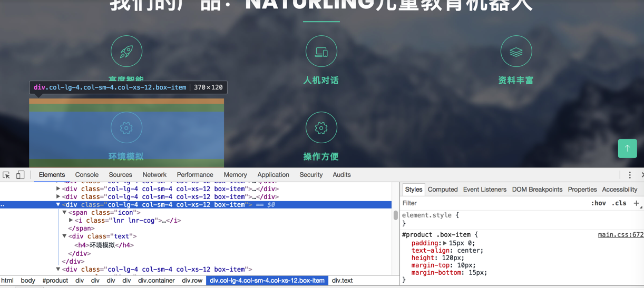Edit the text-align: center declaration

coord(447,251)
